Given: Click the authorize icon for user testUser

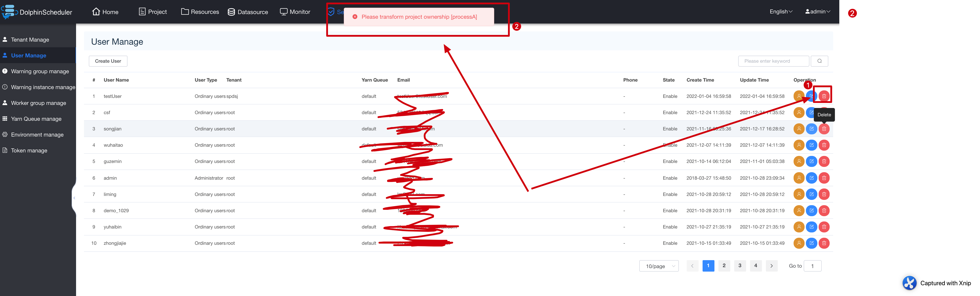Looking at the screenshot, I should tap(799, 96).
